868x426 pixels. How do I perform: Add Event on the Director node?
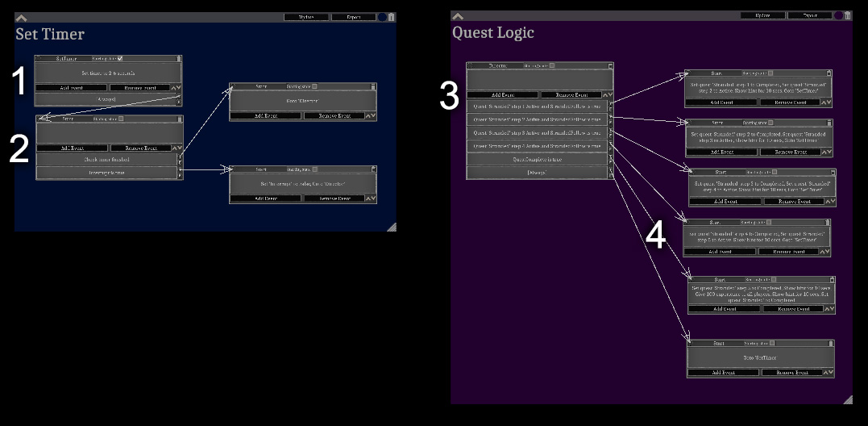click(x=503, y=94)
